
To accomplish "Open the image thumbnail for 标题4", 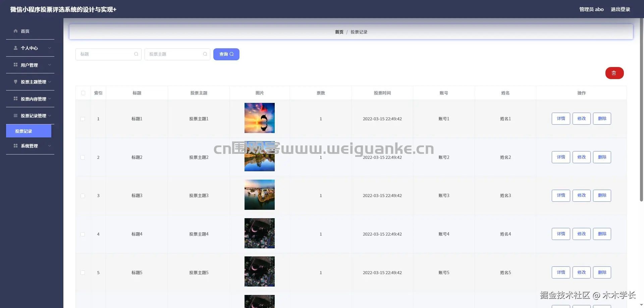I will (260, 233).
